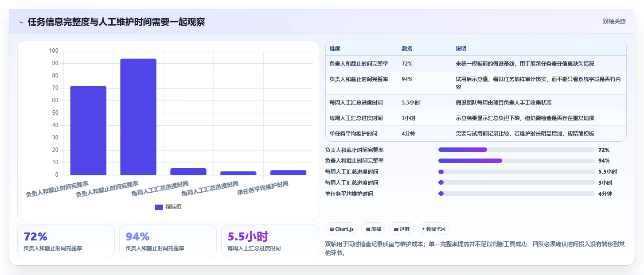Click the progress bar showing 72%
The image size is (644, 275).
click(x=516, y=150)
